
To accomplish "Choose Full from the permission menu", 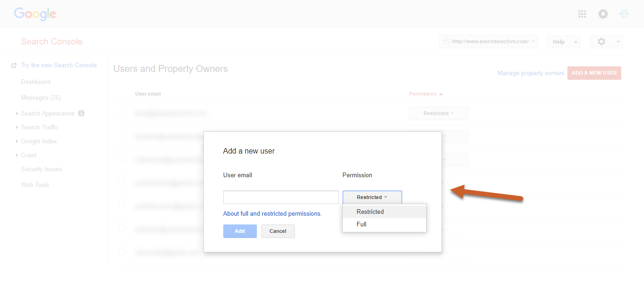I will (x=362, y=224).
